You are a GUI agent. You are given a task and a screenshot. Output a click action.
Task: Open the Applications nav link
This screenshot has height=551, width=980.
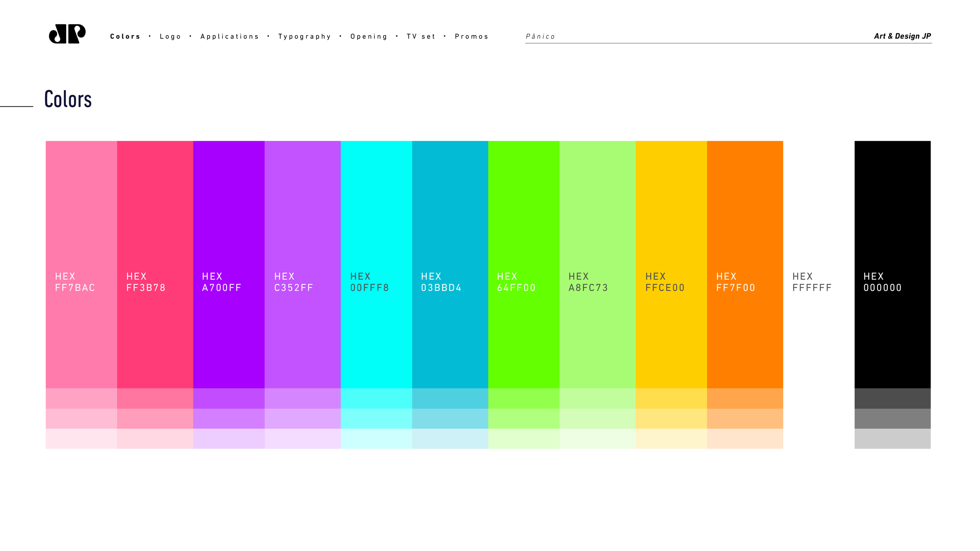coord(230,36)
